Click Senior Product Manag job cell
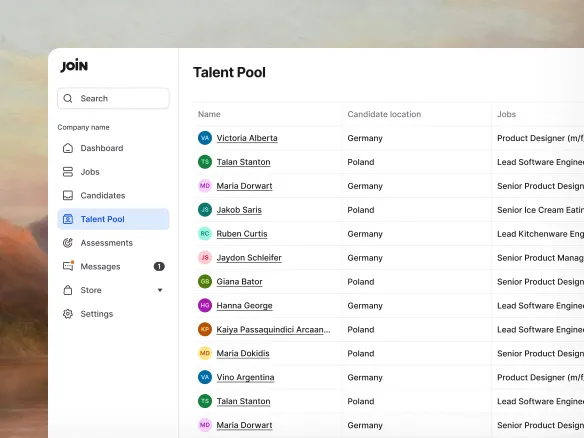Viewport: 584px width, 438px height. 540,258
